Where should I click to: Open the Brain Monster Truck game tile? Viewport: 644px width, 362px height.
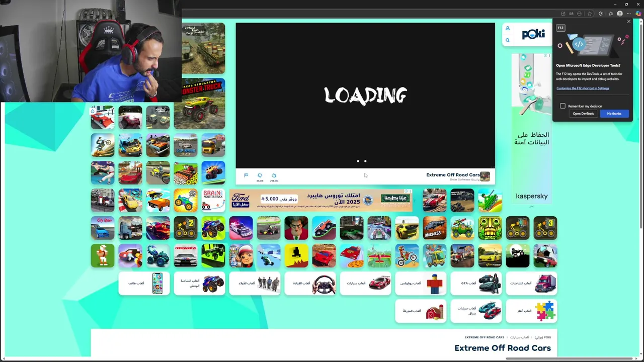pyautogui.click(x=213, y=200)
